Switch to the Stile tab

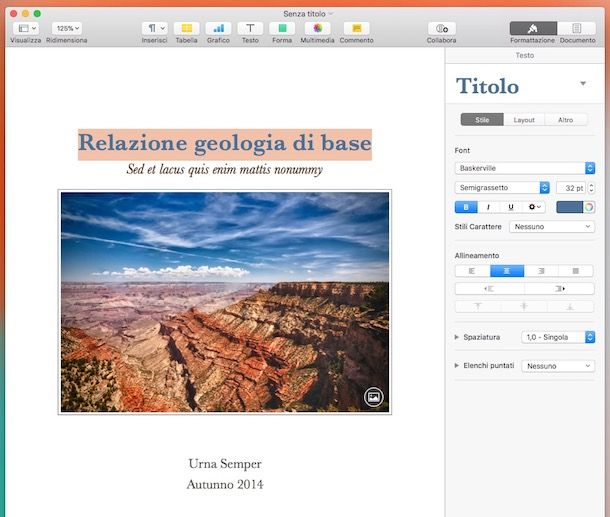pyautogui.click(x=482, y=120)
